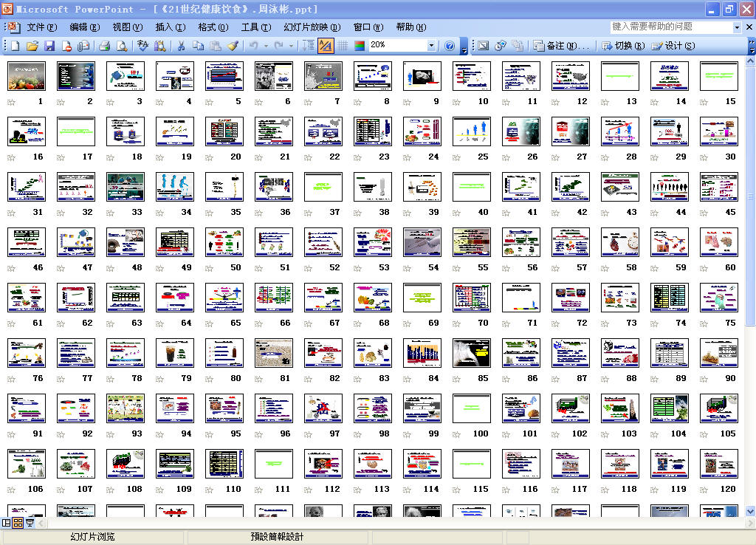Toggle the Show Formatting icon
This screenshot has width=756, height=545.
point(326,46)
